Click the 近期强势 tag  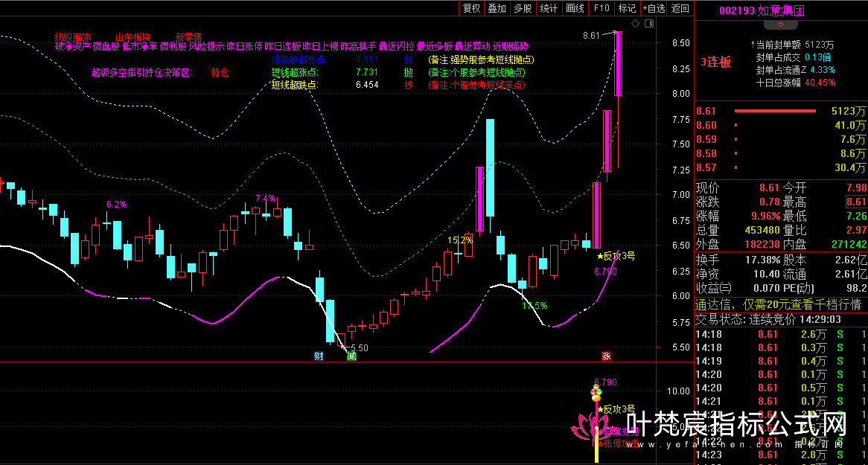(x=511, y=46)
